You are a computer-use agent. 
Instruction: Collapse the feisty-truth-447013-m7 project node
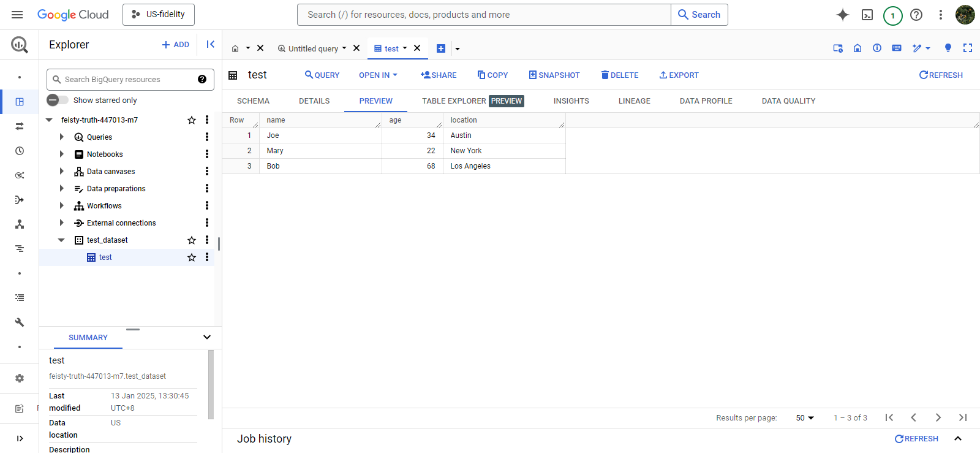pyautogui.click(x=49, y=120)
